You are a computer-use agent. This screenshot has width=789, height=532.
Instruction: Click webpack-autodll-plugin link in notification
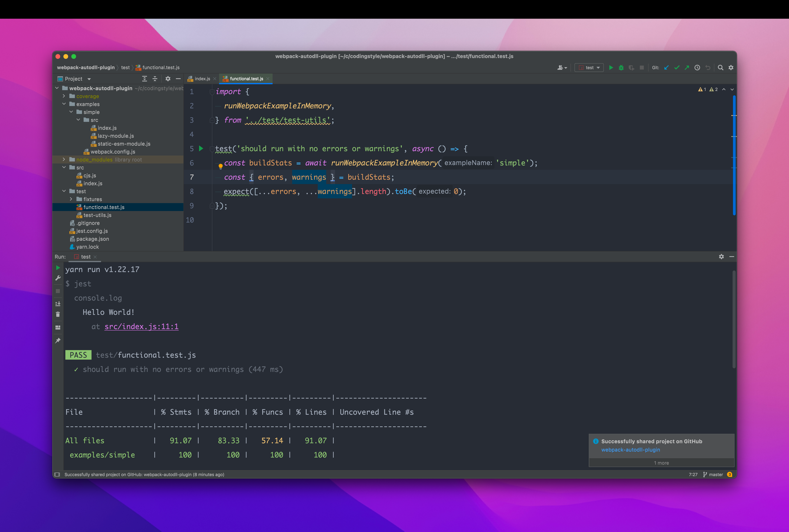tap(631, 450)
